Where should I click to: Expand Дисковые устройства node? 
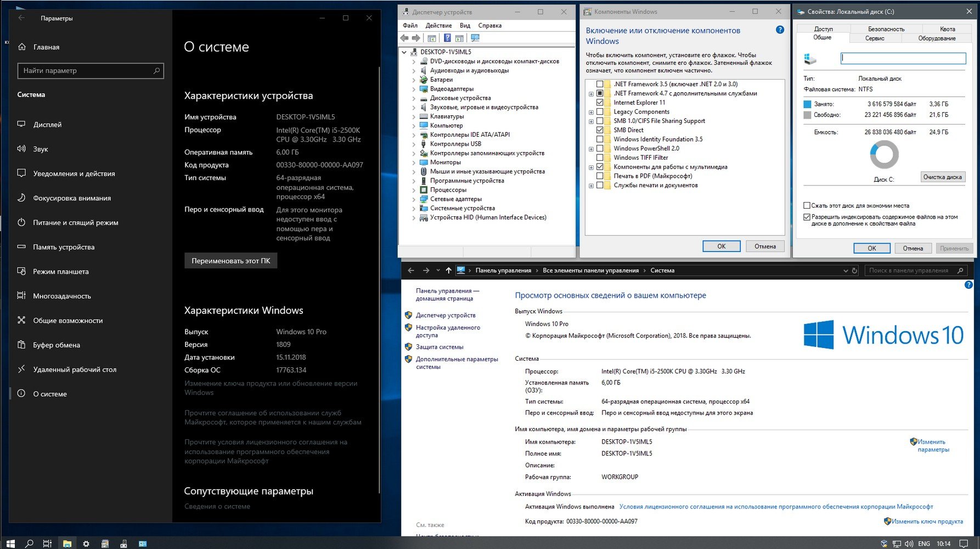click(x=414, y=98)
